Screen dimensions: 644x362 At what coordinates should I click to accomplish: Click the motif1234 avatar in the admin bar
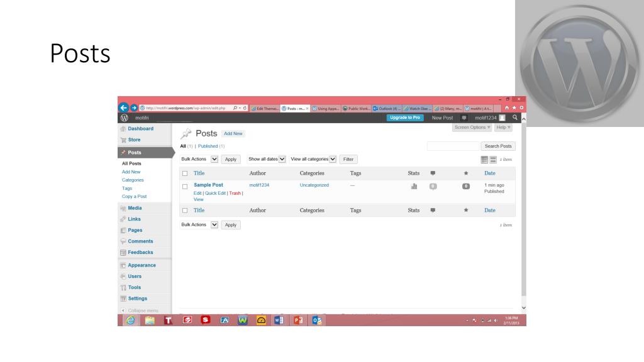click(502, 118)
